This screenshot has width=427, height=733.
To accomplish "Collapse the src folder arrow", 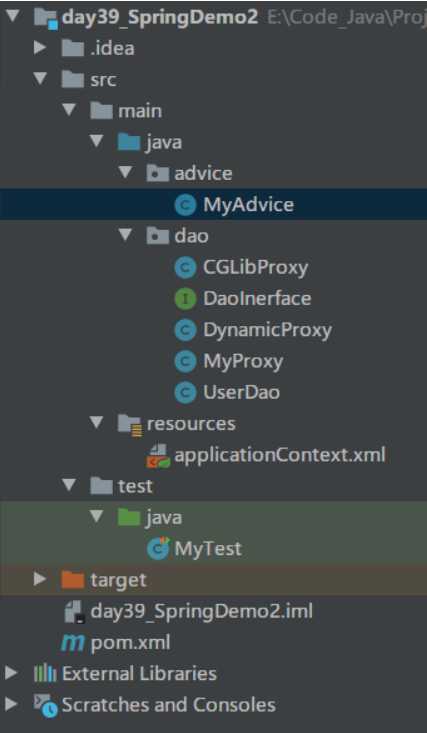I will (40, 79).
